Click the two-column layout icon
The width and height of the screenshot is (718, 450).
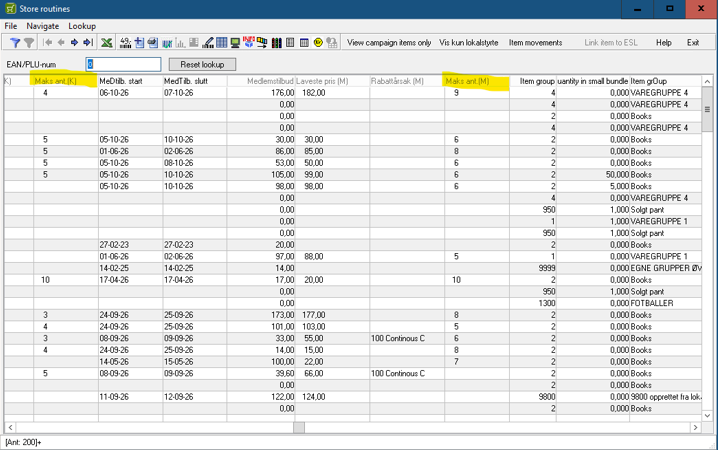pyautogui.click(x=290, y=43)
